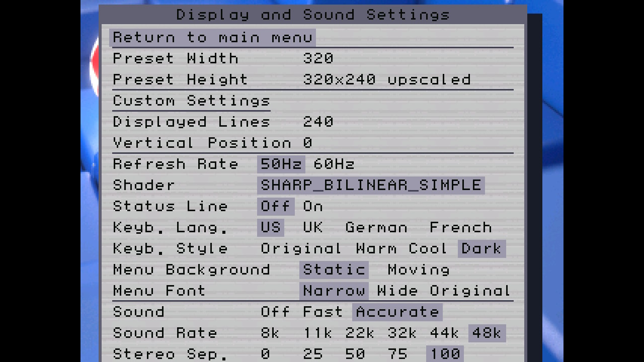
Task: Set refresh rate to 50Hz
Action: click(x=281, y=164)
